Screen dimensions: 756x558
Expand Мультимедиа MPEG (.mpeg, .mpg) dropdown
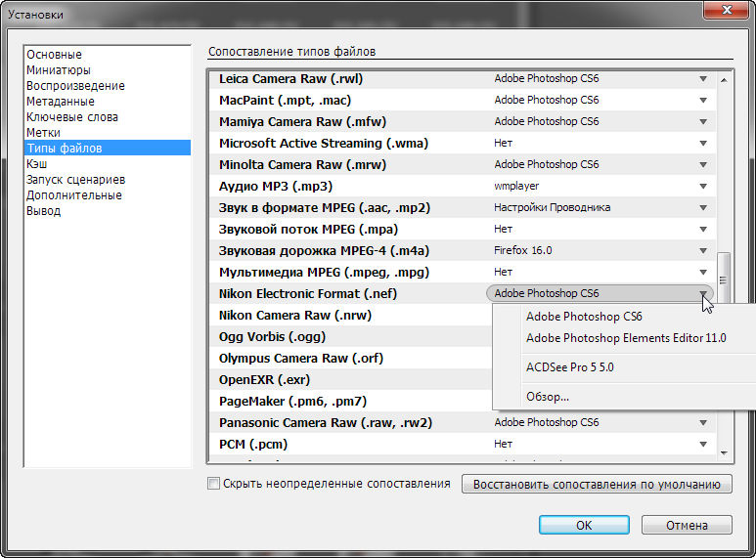point(703,273)
